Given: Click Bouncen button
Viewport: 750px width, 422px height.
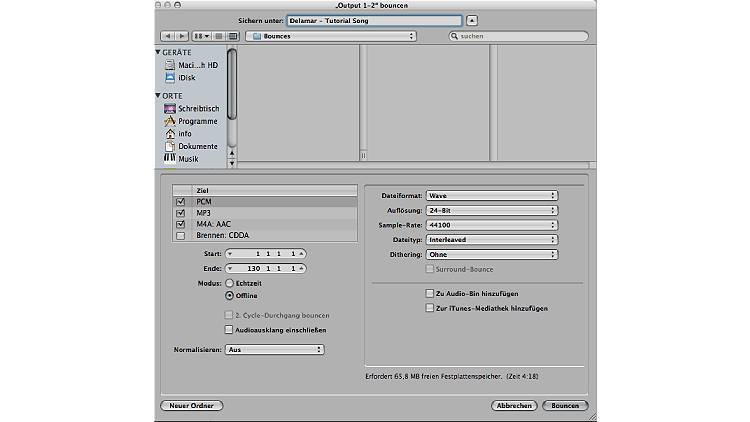Looking at the screenshot, I should [x=565, y=406].
